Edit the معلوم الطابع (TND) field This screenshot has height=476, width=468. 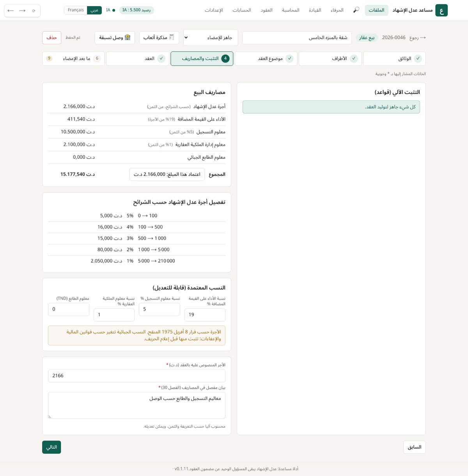click(x=69, y=309)
